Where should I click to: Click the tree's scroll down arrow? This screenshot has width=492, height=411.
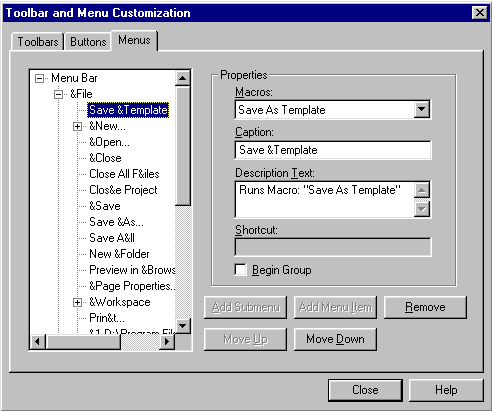tap(182, 326)
